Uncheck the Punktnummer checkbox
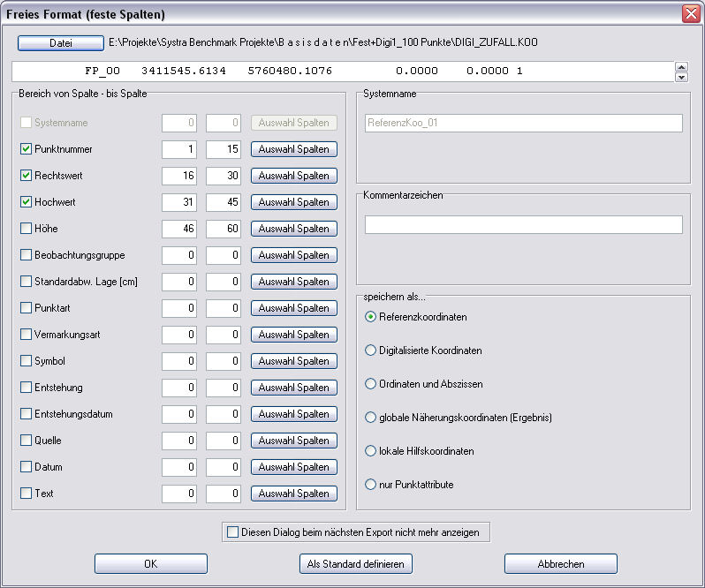The height and width of the screenshot is (588, 705). pyautogui.click(x=27, y=149)
